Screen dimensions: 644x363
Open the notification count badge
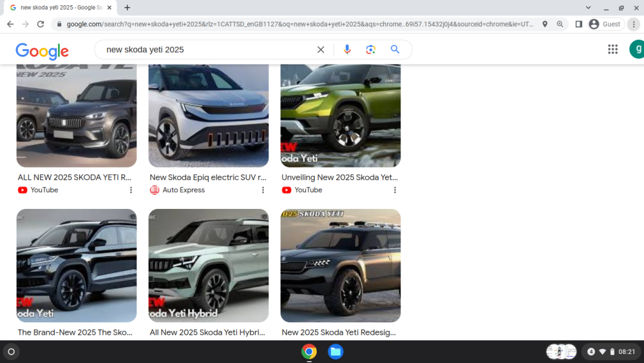[x=591, y=351]
